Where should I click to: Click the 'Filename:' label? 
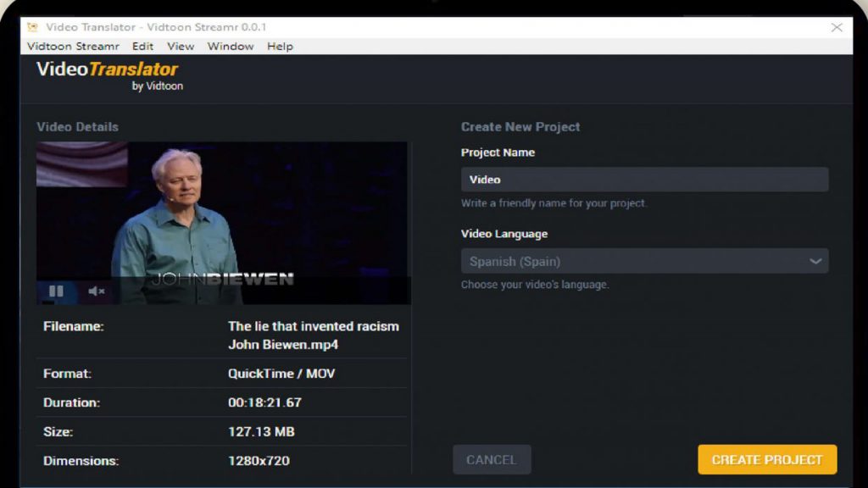(x=74, y=326)
